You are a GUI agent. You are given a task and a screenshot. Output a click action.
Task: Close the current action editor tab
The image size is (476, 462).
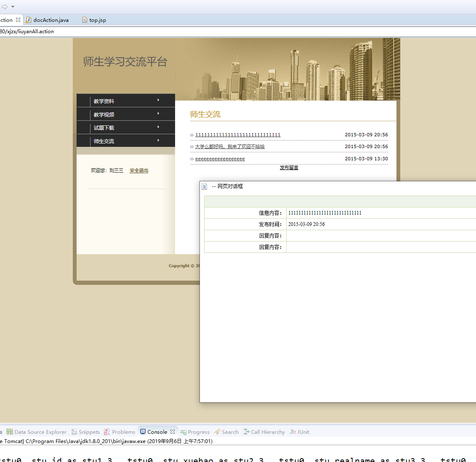[x=18, y=20]
